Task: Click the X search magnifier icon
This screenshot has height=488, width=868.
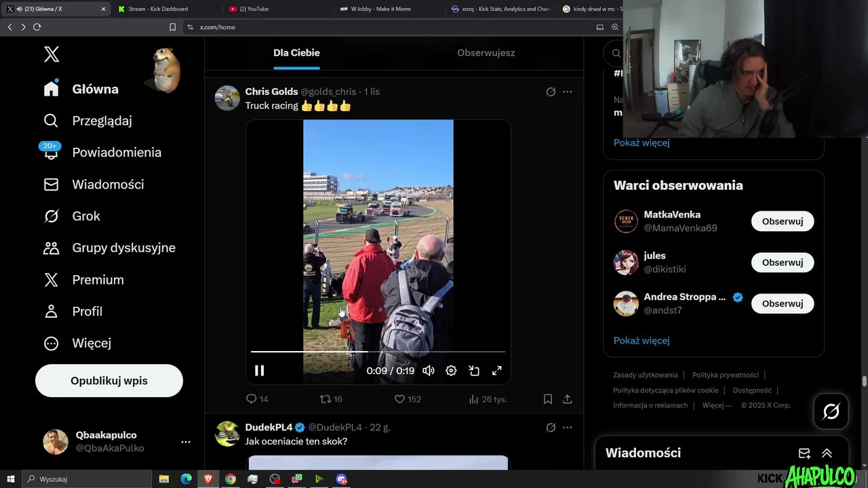Action: tap(616, 53)
